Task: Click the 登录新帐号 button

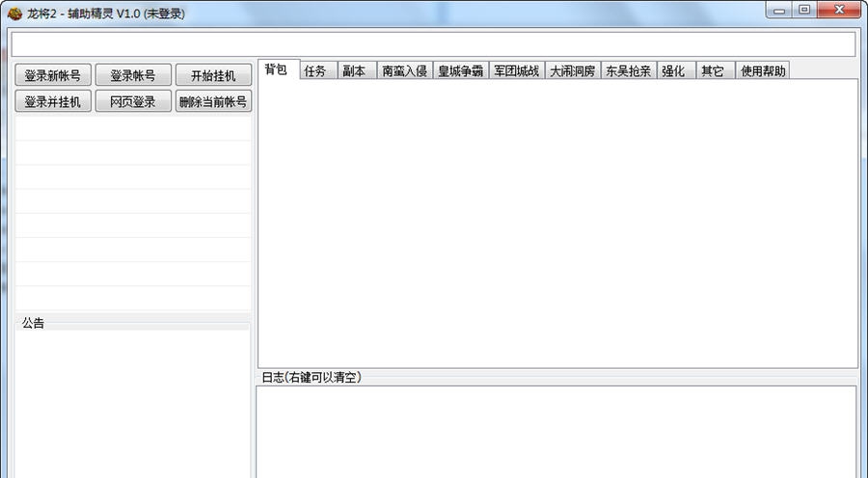Action: pyautogui.click(x=53, y=75)
